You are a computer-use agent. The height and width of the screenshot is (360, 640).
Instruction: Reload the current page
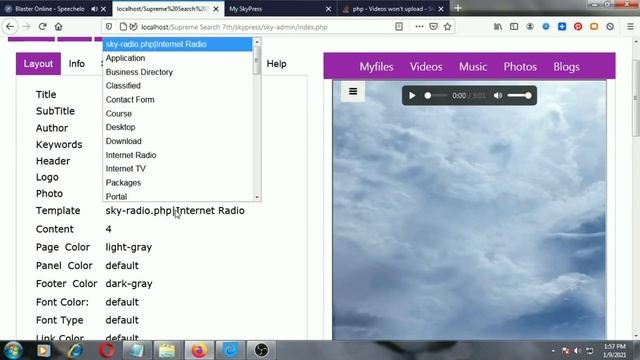click(x=42, y=27)
